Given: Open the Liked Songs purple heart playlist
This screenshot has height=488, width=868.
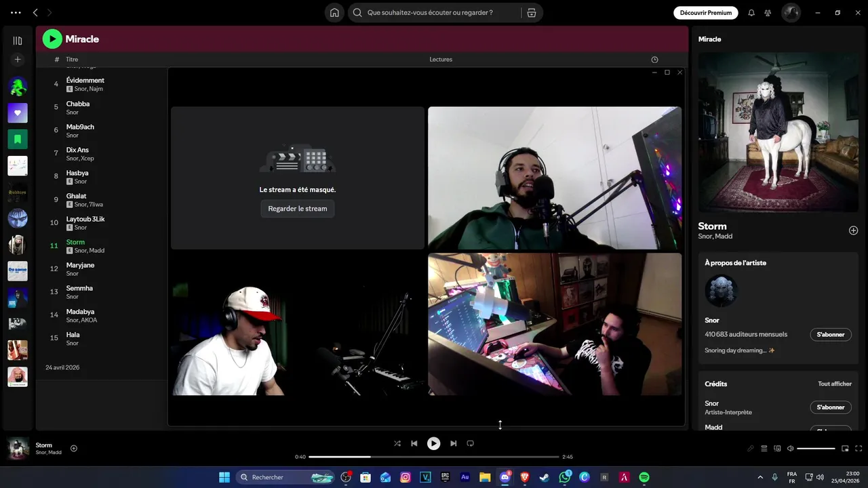Looking at the screenshot, I should point(18,113).
